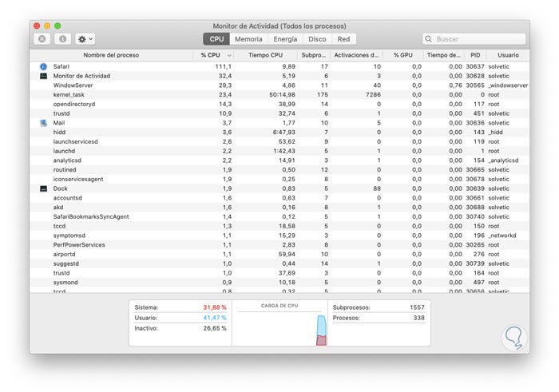The height and width of the screenshot is (392, 559).
Task: Select the Monitor de Actividad process row
Action: (279, 76)
